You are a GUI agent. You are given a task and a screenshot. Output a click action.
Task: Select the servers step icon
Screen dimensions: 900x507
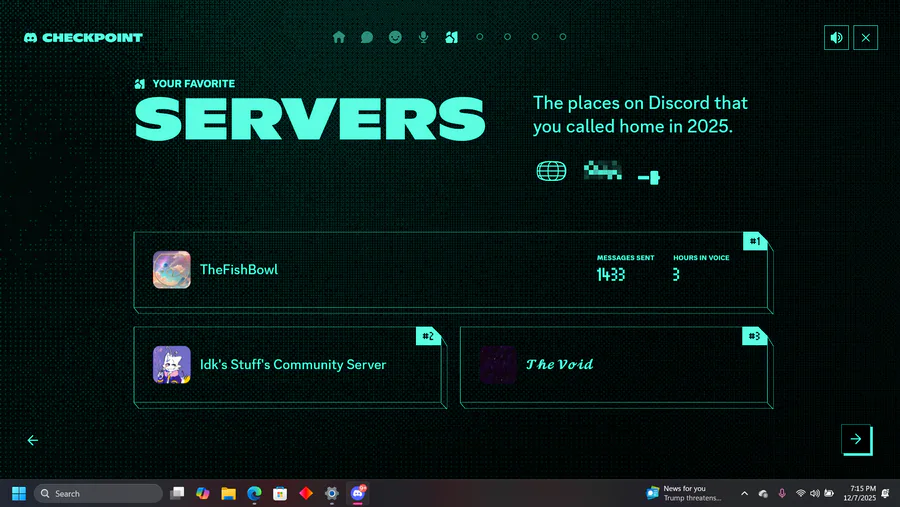click(452, 37)
